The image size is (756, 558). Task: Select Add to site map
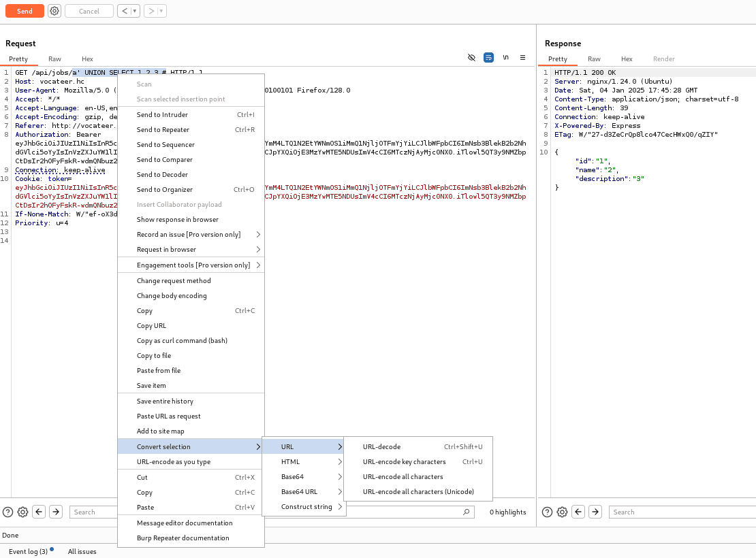pos(191,431)
